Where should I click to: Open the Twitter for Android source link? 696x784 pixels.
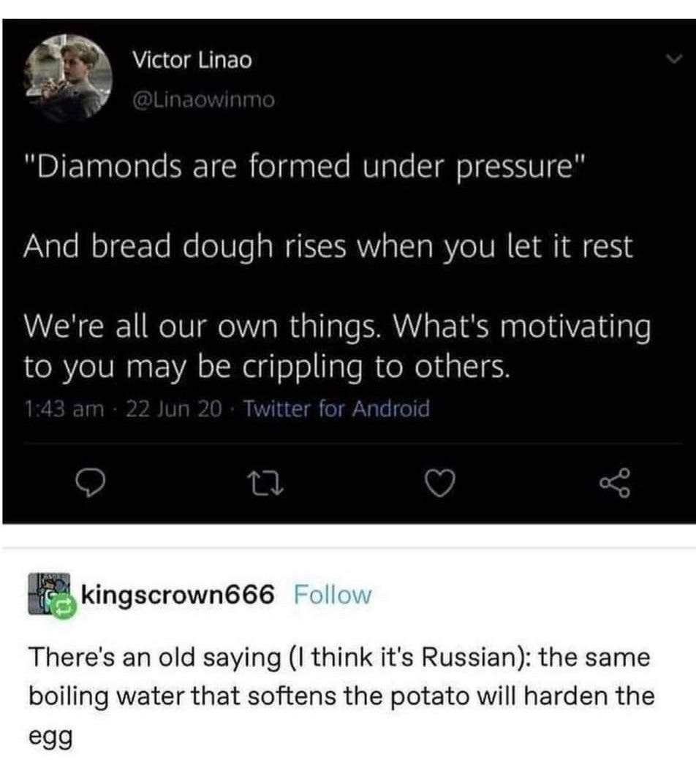336,409
